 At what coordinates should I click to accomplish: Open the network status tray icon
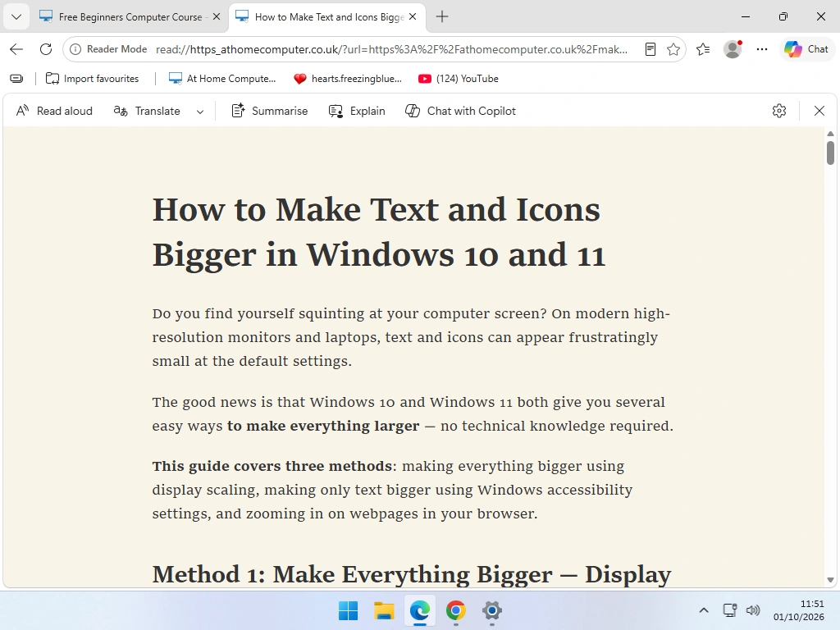pyautogui.click(x=729, y=610)
